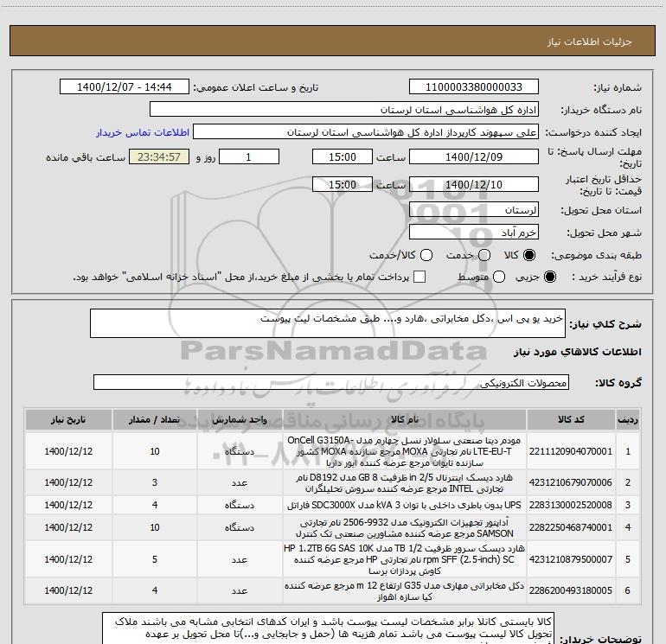Click the price validity date 1400/12/10

(x=474, y=184)
